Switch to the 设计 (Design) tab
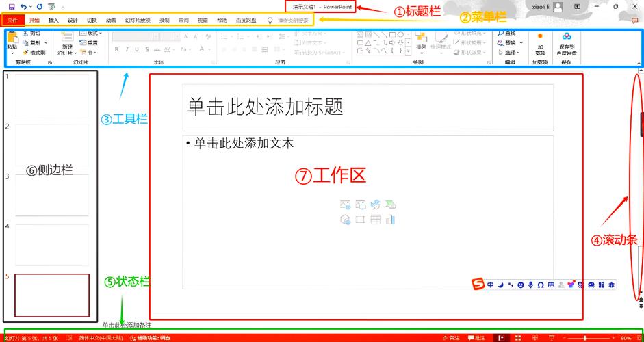Screen dimensions: 644x342 (x=73, y=20)
